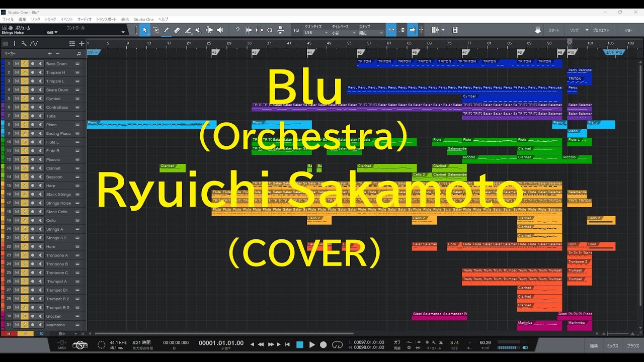The image size is (644, 362).
Task: Select the Mute tool
Action: pyautogui.click(x=198, y=30)
